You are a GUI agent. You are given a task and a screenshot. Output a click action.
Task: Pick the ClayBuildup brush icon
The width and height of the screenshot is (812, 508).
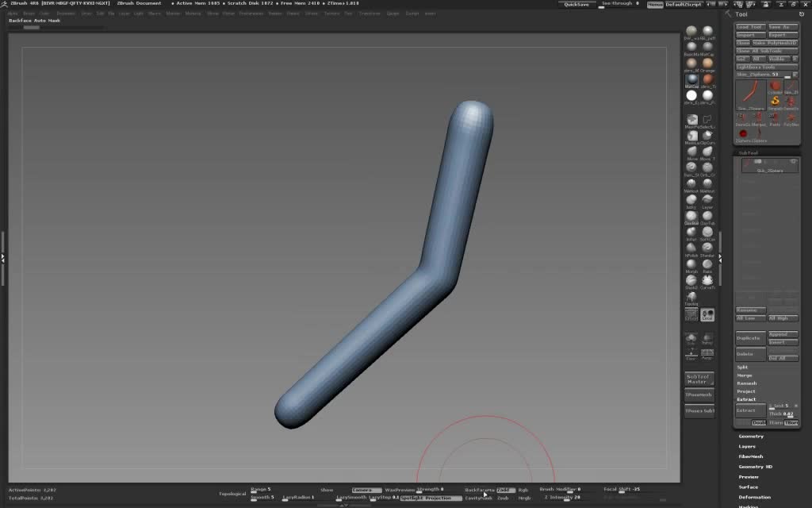[x=691, y=216]
